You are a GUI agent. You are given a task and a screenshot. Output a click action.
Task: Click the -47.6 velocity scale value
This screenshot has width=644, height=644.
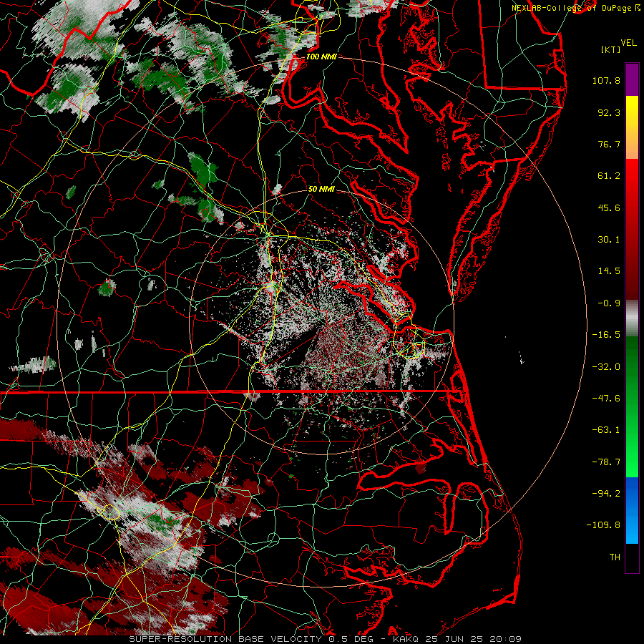pyautogui.click(x=606, y=399)
